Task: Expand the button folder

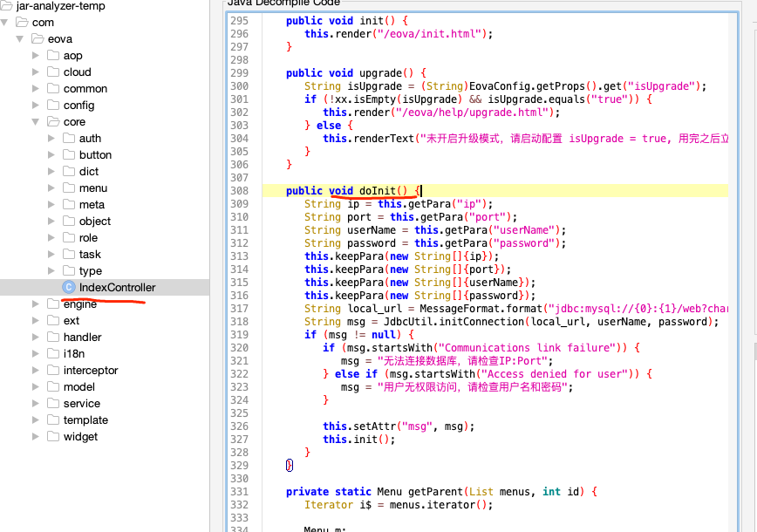Action: [x=51, y=155]
